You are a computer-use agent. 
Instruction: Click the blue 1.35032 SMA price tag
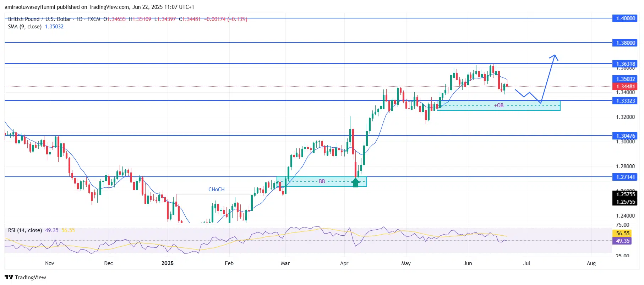point(625,79)
